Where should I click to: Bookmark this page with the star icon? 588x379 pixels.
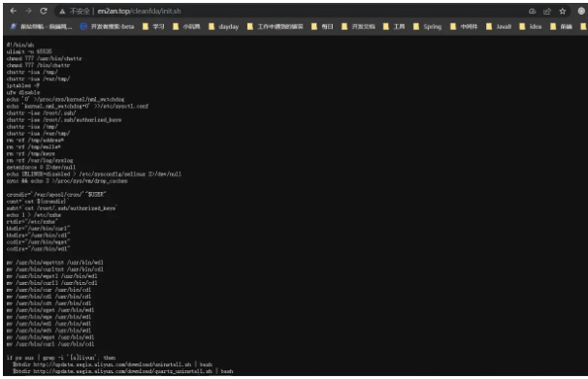pos(562,12)
